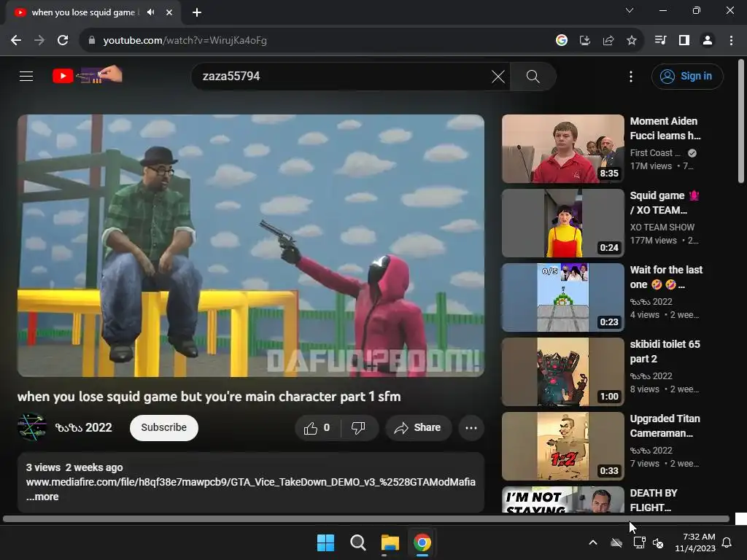This screenshot has width=747, height=560.
Task: Open Upgraded Titan Cameraman video thumbnail
Action: tap(562, 446)
